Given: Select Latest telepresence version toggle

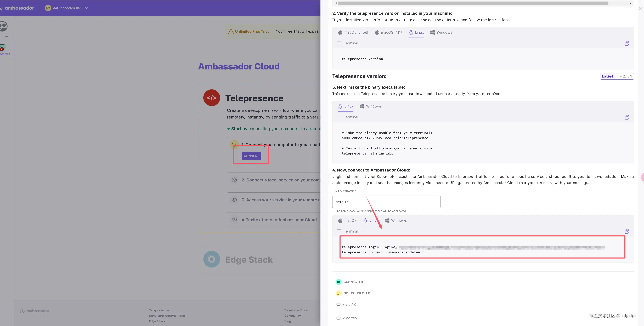Looking at the screenshot, I should coord(607,76).
